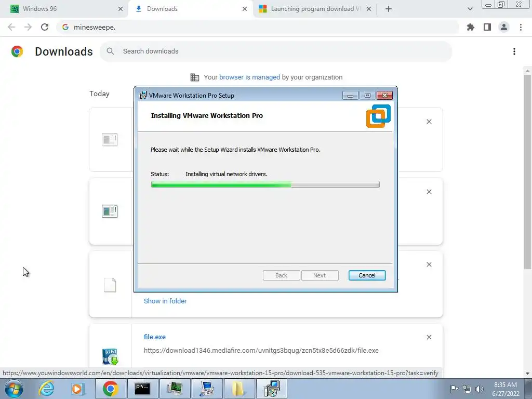
Task: Select the Downloads browser tab
Action: click(x=190, y=9)
